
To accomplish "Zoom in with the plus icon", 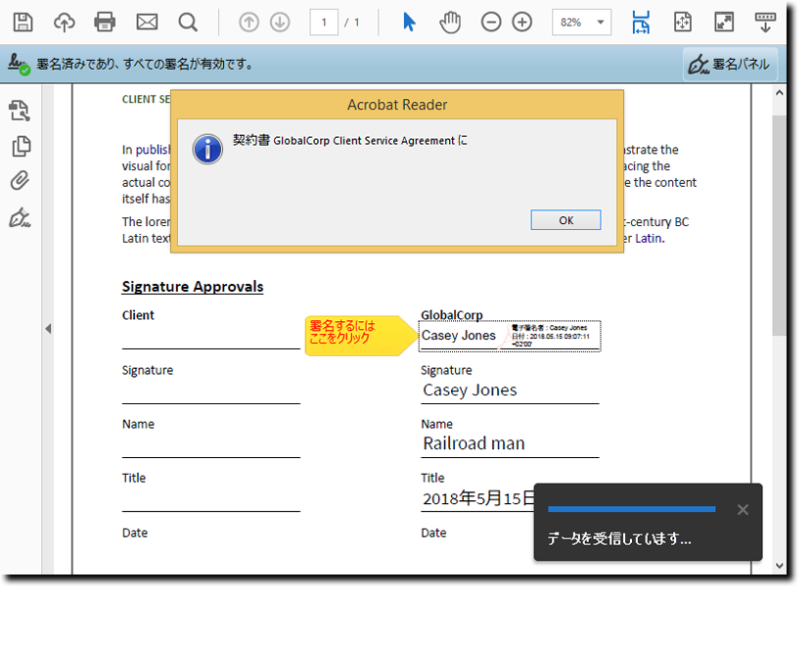I will tap(522, 23).
